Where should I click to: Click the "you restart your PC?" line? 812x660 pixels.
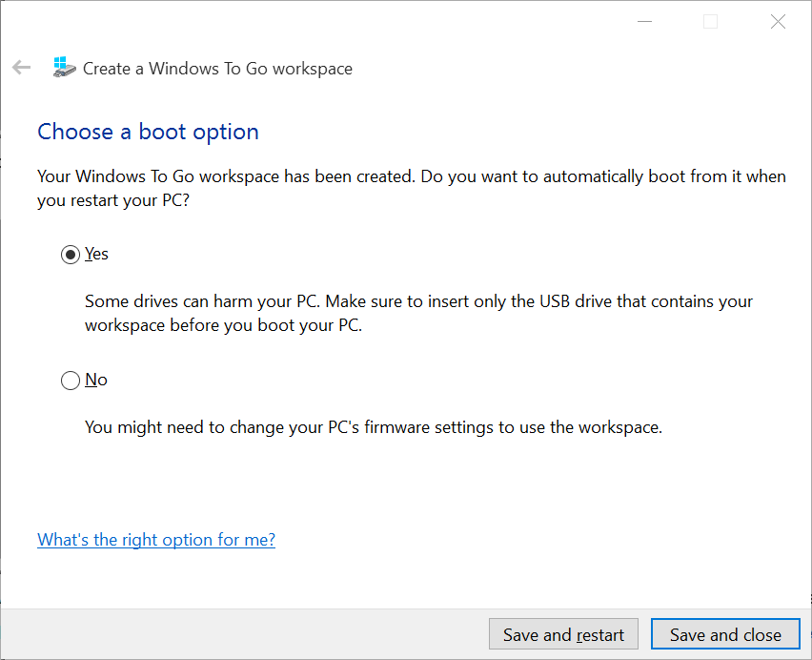(x=113, y=200)
